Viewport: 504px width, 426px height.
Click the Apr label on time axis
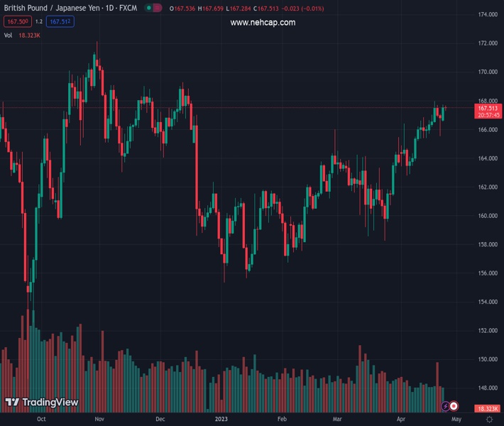401,419
